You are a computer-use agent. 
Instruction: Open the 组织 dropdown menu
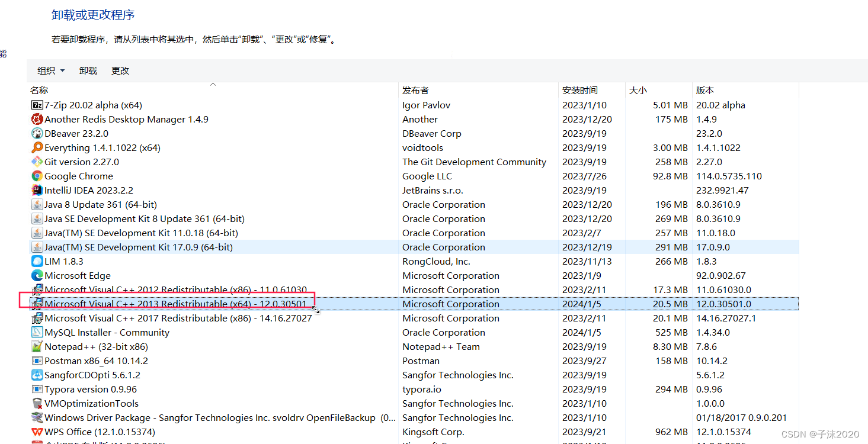pyautogui.click(x=51, y=70)
